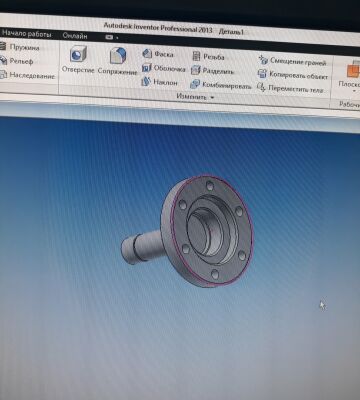Screen dimensions: 360x400
Task: Click the Копировать объект icon
Action: point(262,74)
